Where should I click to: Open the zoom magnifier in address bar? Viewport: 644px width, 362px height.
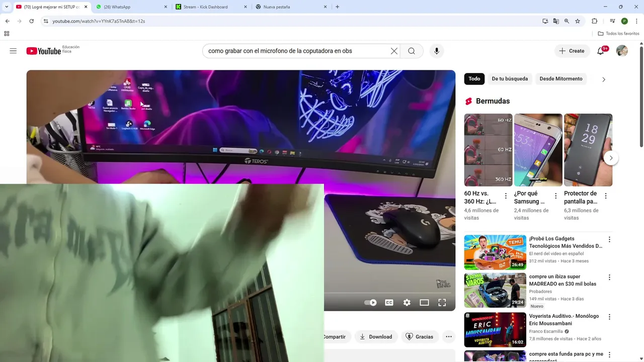[x=567, y=21]
